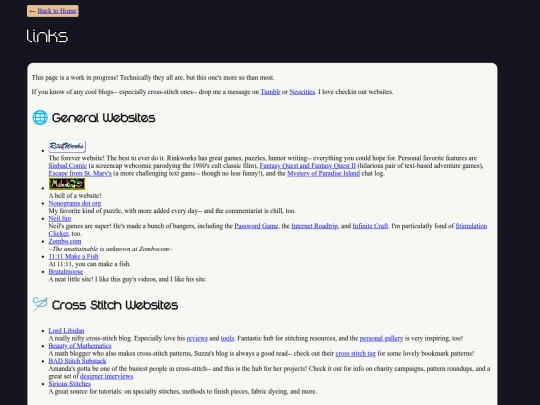The height and width of the screenshot is (405, 540).
Task: Click the Back to Home link
Action: pos(57,11)
